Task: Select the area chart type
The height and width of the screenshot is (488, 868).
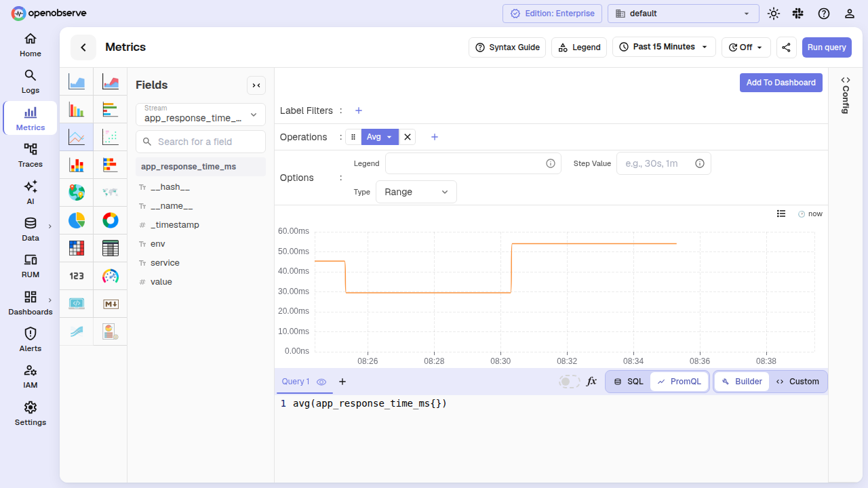Action: (77, 83)
